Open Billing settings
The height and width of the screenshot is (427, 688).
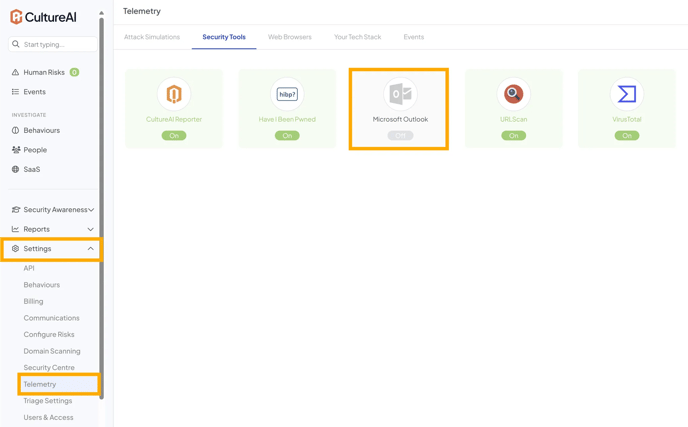33,301
